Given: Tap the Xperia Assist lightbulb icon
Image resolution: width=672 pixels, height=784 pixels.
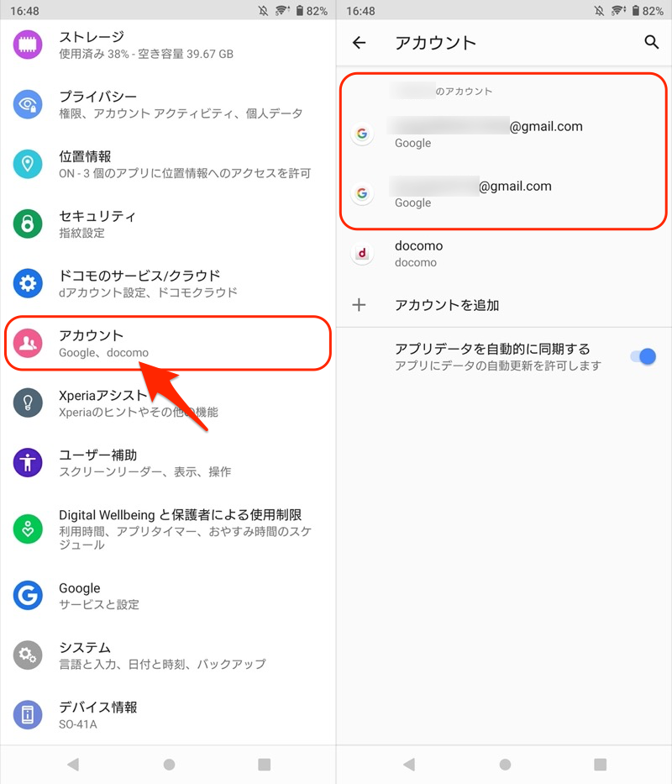Looking at the screenshot, I should [x=28, y=403].
